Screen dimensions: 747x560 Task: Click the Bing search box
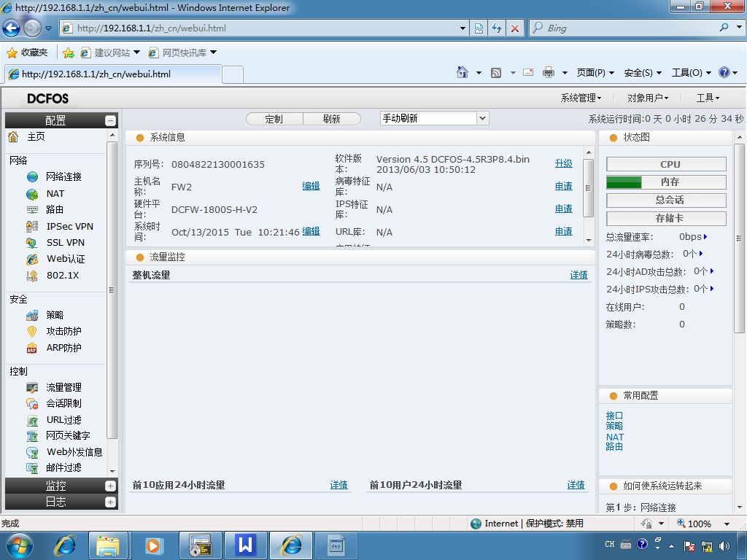pyautogui.click(x=629, y=28)
